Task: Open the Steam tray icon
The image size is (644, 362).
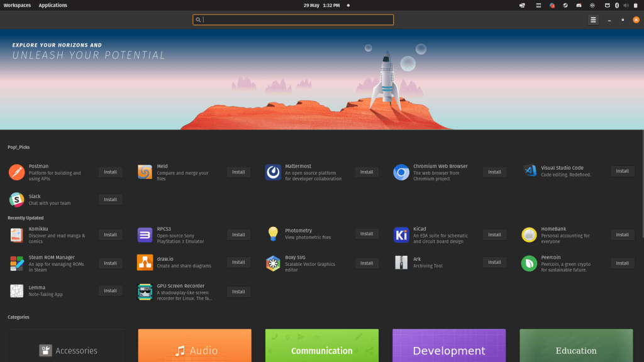Action: click(x=565, y=5)
